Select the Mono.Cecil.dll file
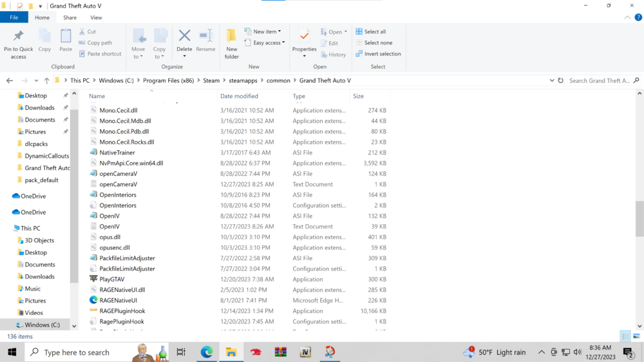644x362 pixels. coord(118,110)
